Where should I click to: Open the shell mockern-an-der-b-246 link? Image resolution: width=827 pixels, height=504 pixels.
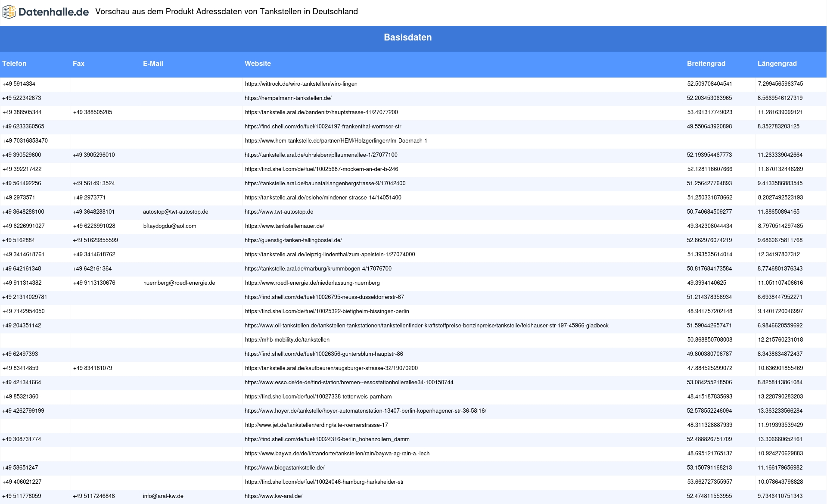pos(322,169)
